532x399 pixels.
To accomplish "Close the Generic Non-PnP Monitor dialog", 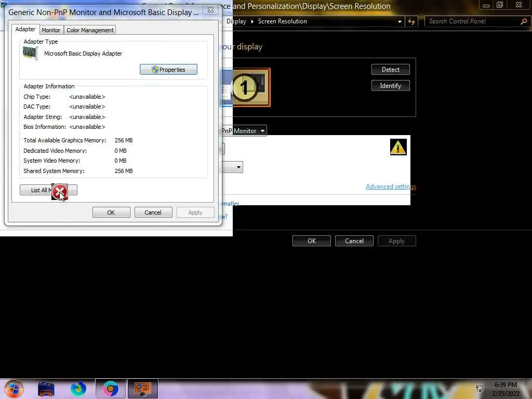I will 211,10.
